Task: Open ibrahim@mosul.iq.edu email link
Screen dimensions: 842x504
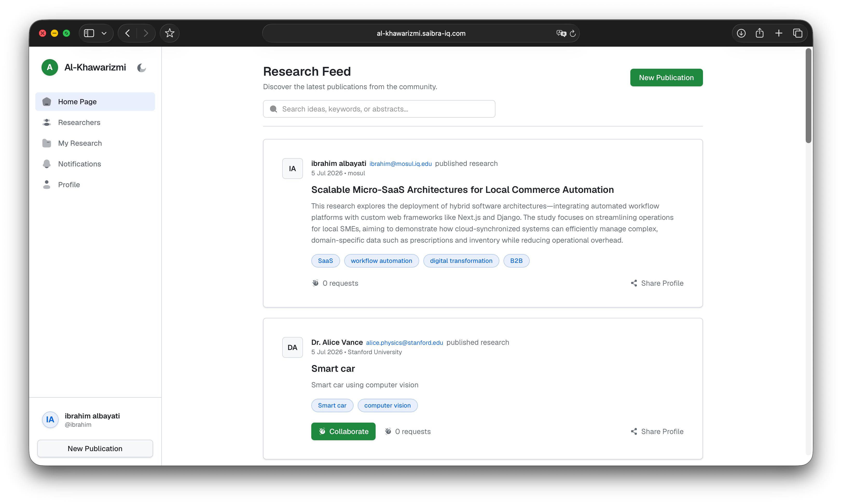Action: pos(400,164)
